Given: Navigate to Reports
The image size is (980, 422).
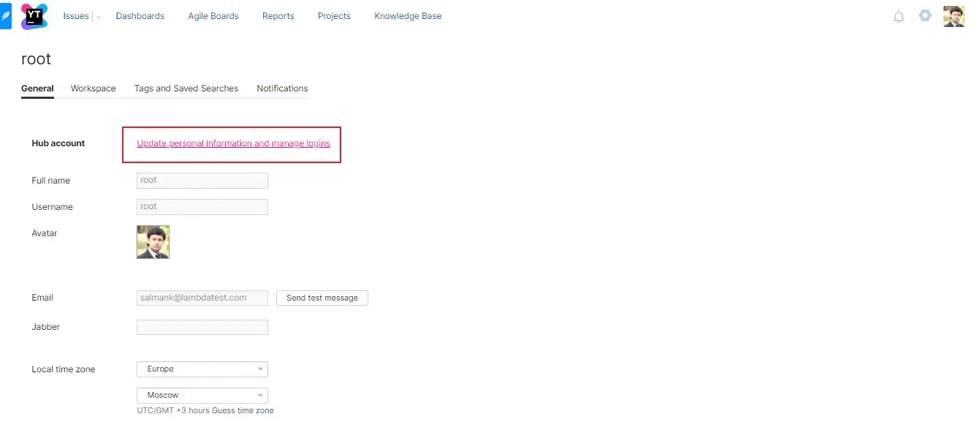Looking at the screenshot, I should [x=278, y=16].
